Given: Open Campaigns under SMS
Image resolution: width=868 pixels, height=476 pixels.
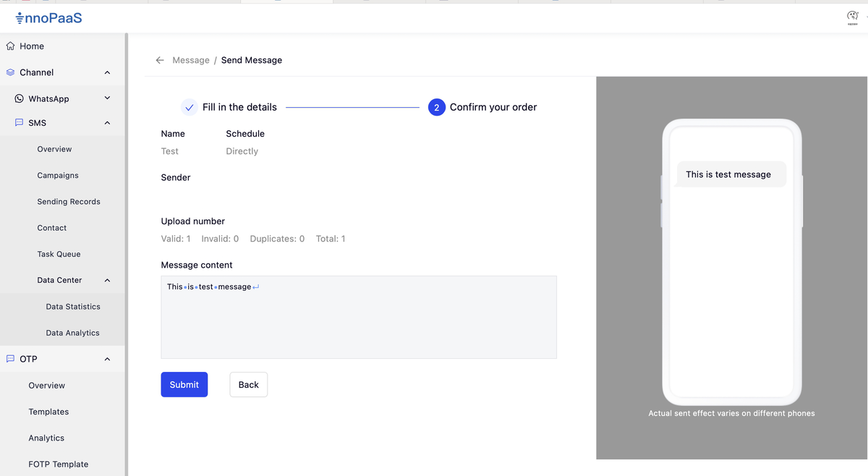Looking at the screenshot, I should [58, 175].
